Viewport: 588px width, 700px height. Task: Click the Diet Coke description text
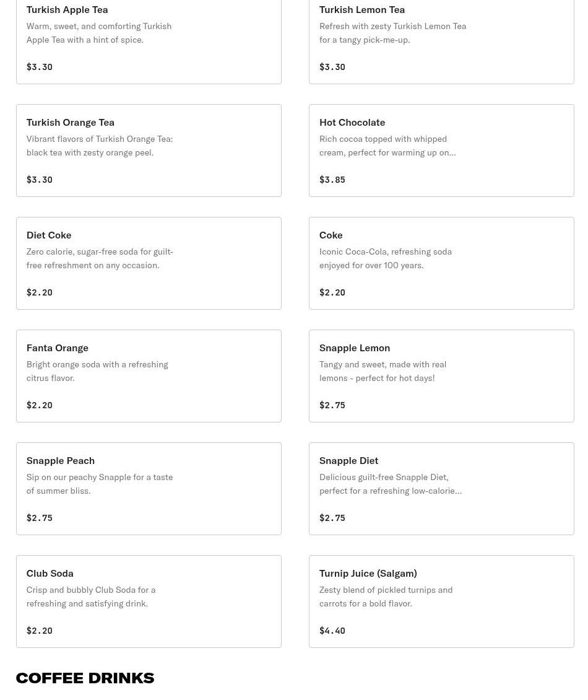point(100,258)
